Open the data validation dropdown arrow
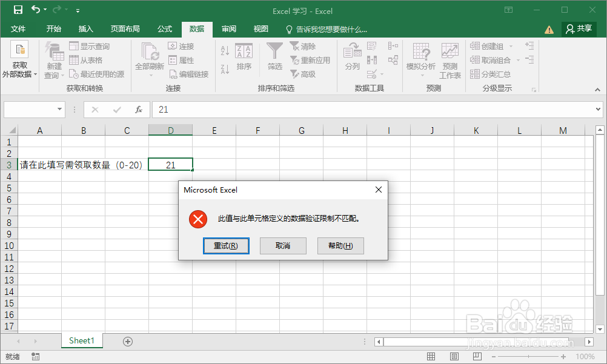Image resolution: width=607 pixels, height=364 pixels. pyautogui.click(x=382, y=74)
